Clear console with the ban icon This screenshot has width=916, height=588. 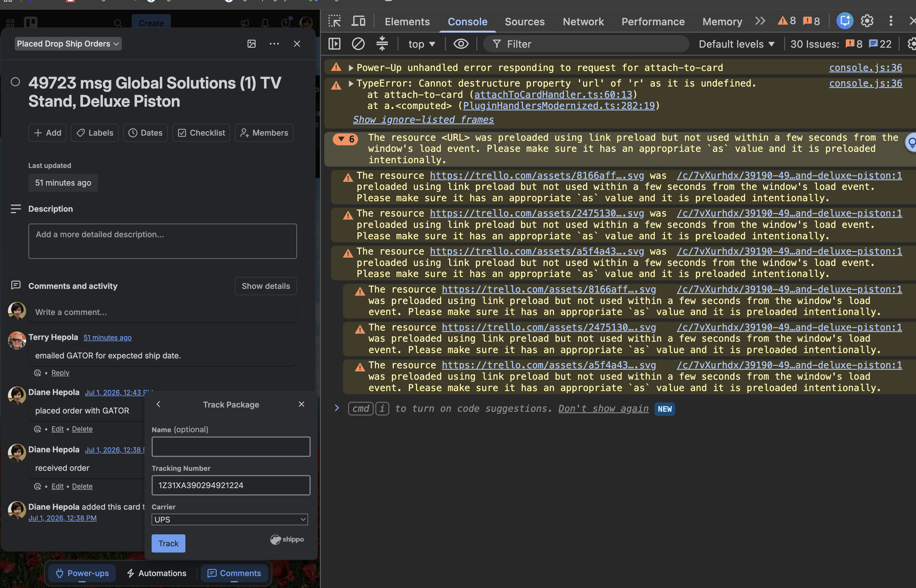click(358, 44)
